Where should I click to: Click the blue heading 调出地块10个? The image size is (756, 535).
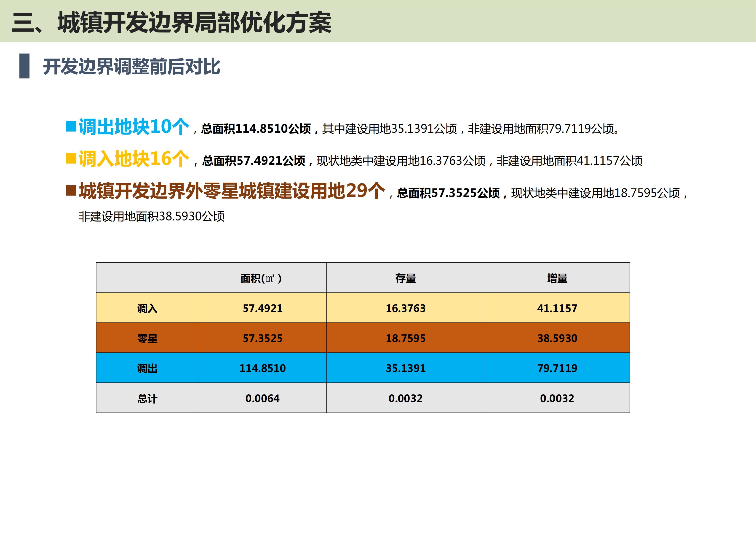pyautogui.click(x=134, y=127)
